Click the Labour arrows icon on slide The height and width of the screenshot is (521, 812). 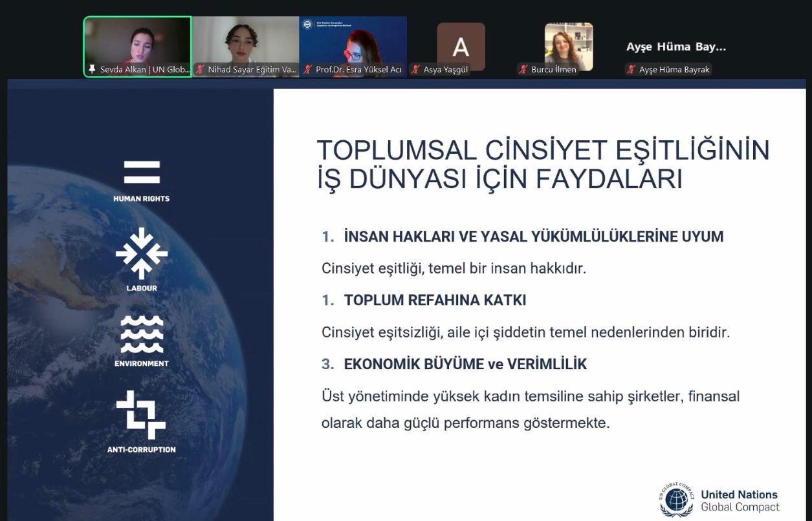point(142,253)
